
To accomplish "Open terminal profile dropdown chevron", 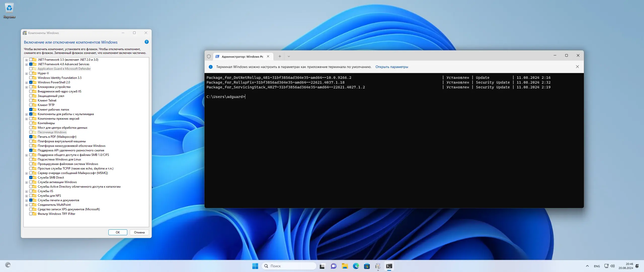I will coord(289,56).
